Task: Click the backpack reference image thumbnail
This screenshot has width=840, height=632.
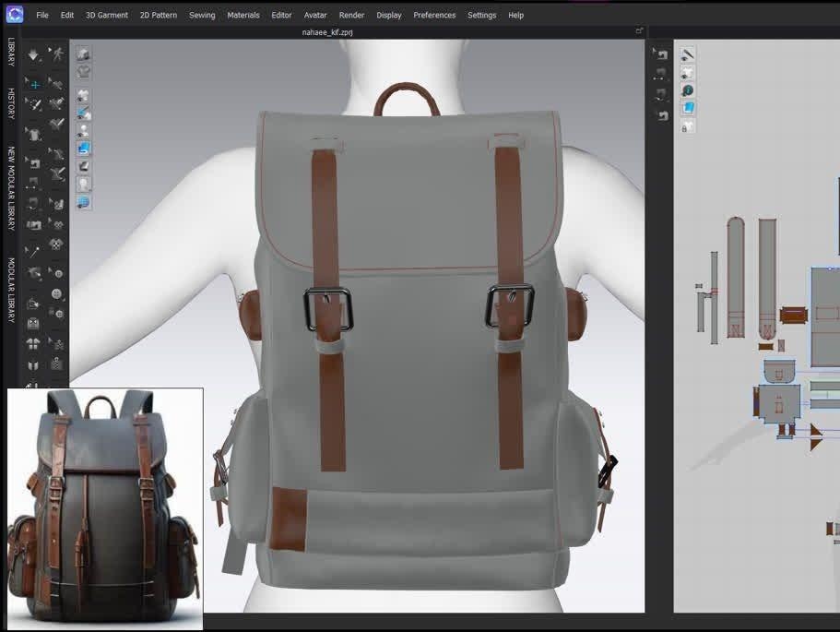Action: pyautogui.click(x=105, y=508)
